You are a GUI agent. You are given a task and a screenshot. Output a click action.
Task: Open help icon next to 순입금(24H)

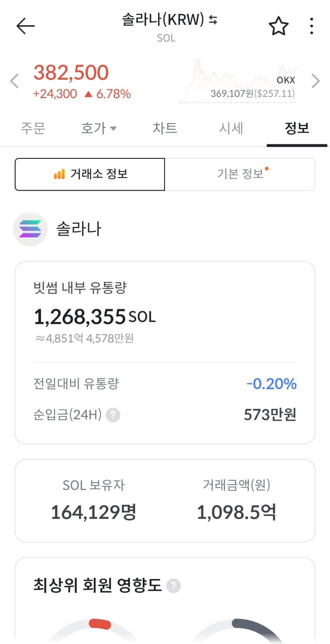point(113,415)
